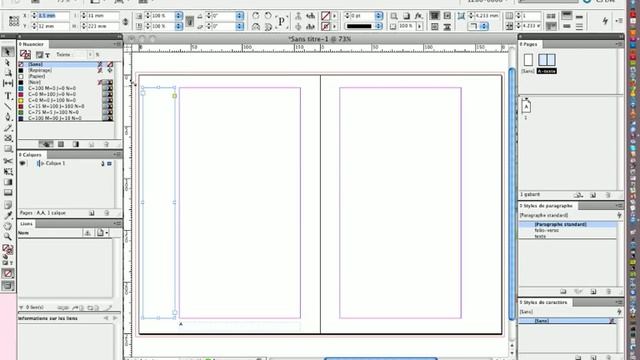640x360 pixels.
Task: Select C=0 M=100 J=0 N=0 magenta swatch
Action: tap(66, 94)
